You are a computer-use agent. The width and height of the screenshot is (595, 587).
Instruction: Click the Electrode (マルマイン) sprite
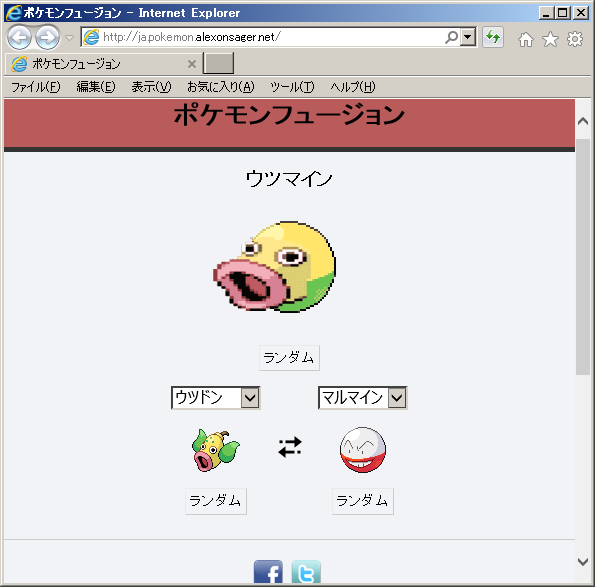(363, 450)
